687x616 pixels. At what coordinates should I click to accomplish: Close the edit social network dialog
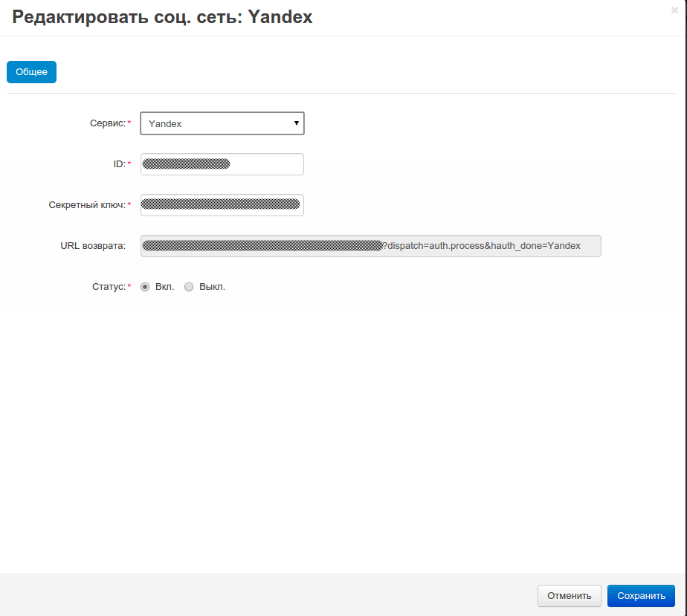(674, 10)
